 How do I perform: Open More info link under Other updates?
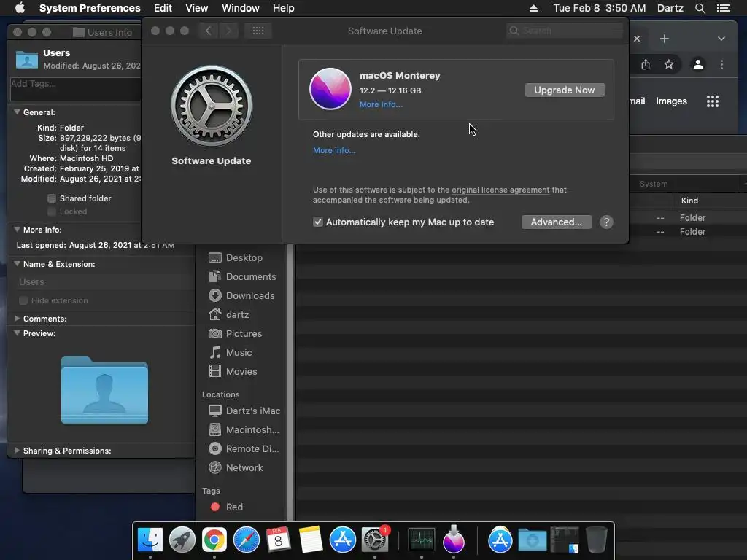tap(334, 150)
